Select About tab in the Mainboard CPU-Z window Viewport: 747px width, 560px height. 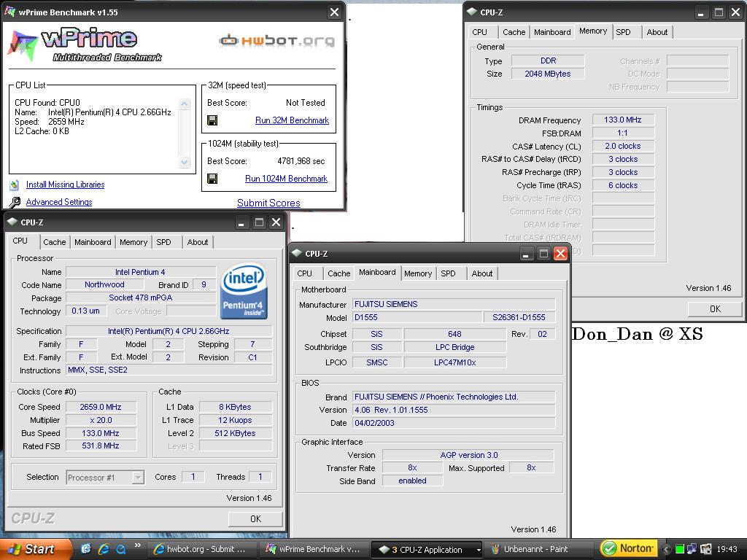481,273
